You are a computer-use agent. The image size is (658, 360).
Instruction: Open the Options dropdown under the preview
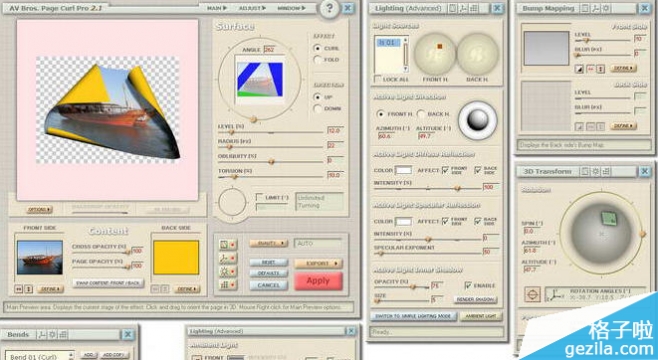(x=39, y=209)
